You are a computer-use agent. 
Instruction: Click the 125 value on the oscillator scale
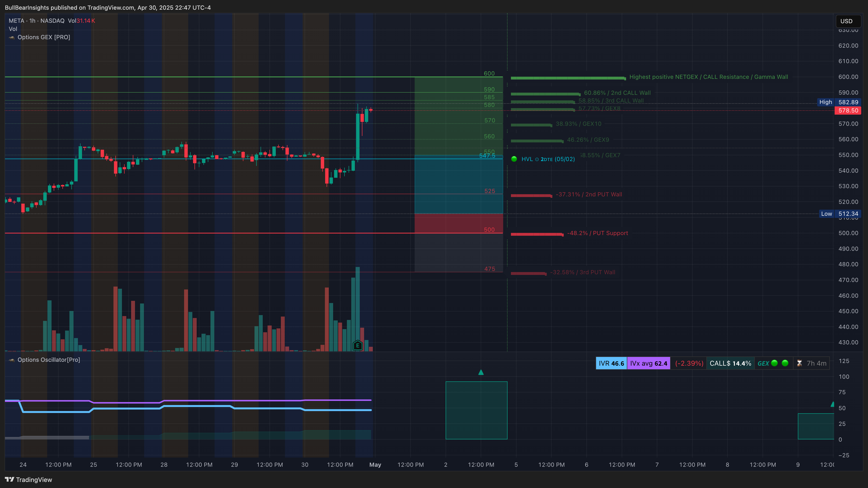844,361
